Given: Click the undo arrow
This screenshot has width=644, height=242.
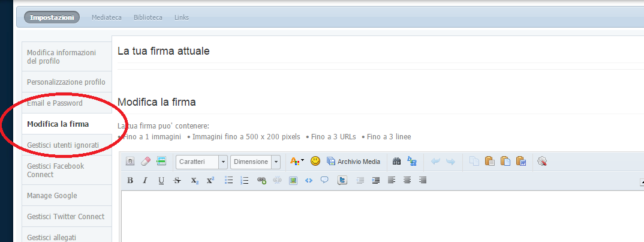Looking at the screenshot, I should click(435, 162).
